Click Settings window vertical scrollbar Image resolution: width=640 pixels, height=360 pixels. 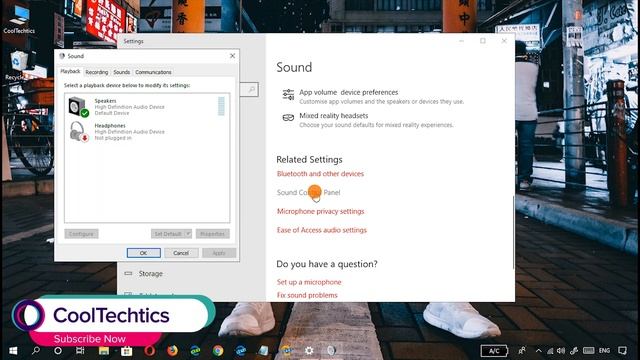click(x=513, y=233)
